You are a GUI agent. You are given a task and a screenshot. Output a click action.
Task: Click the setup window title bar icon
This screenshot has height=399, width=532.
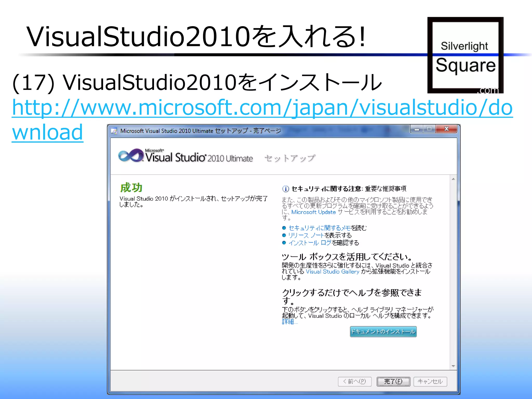point(114,131)
